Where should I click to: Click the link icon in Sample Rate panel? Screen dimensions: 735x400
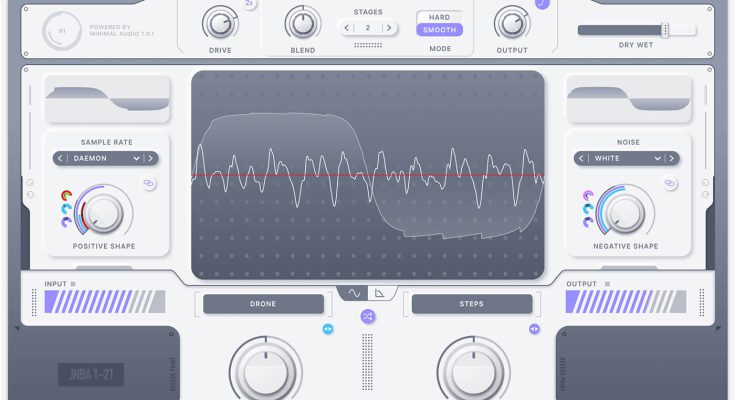149,184
